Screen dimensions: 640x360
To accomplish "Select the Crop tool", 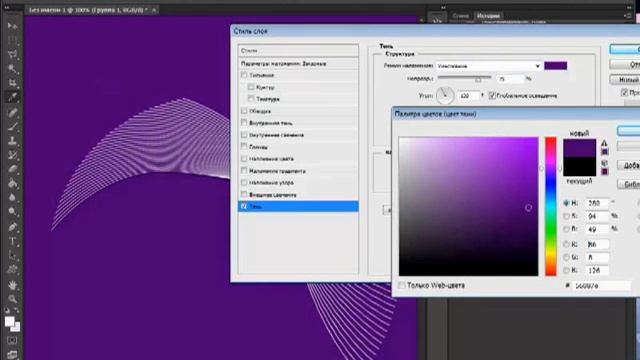I will pyautogui.click(x=12, y=83).
